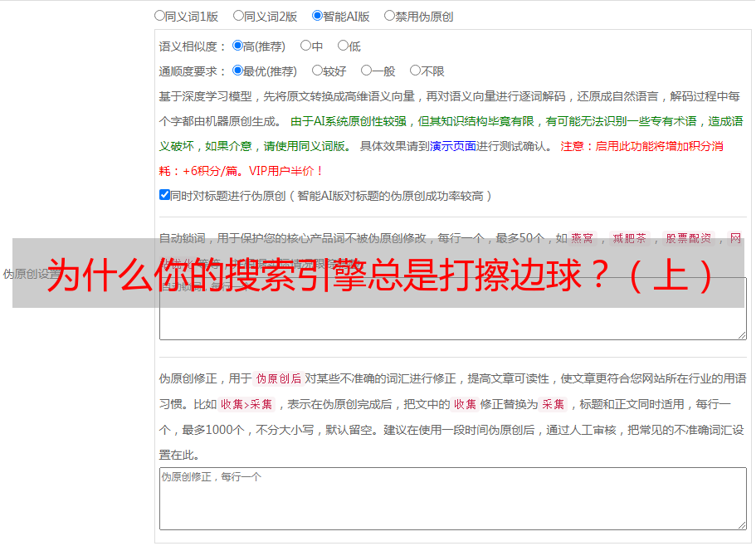
Task: Click the 伪原创修正 textarea resize handle
Action: point(742,526)
